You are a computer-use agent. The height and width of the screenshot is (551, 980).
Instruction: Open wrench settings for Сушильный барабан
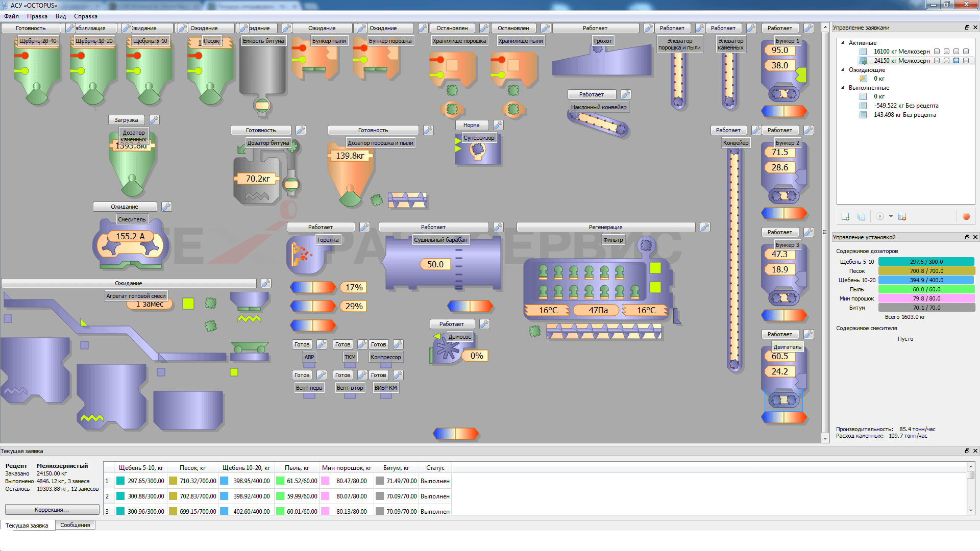(498, 227)
